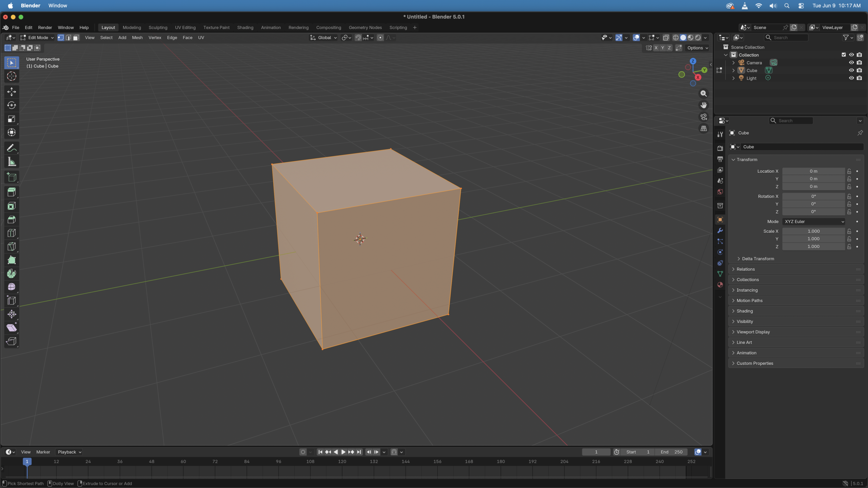This screenshot has height=488, width=868.
Task: Click the End frame 250 field
Action: (x=672, y=452)
